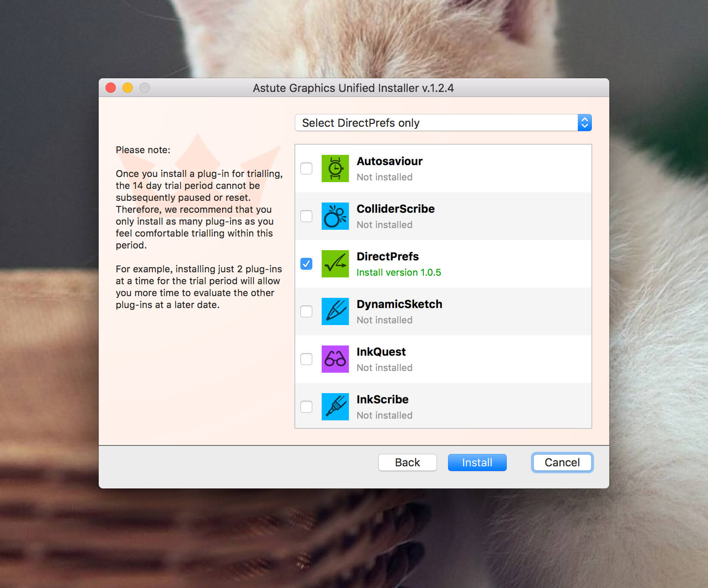
Task: Toggle the InkScribe checkbox
Action: (x=306, y=407)
